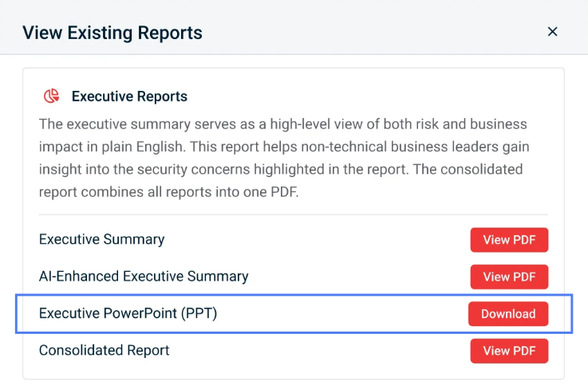Click blank area in Consolidated Report row
The width and height of the screenshot is (588, 389).
[x=319, y=351]
